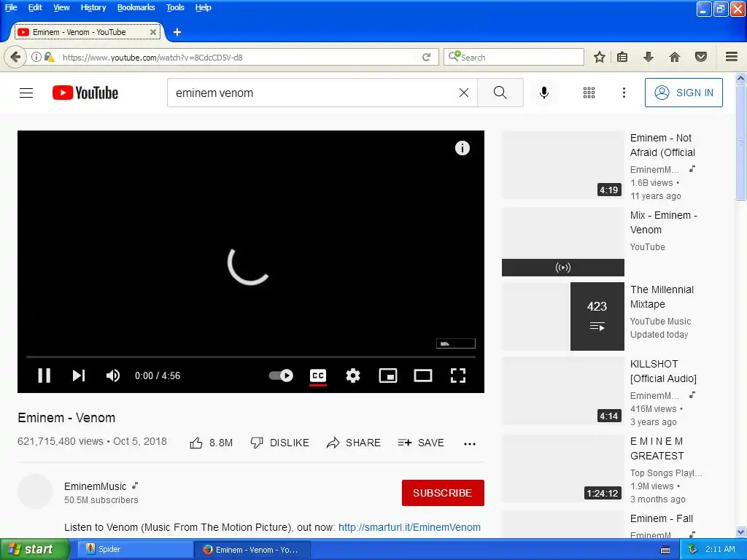
Task: Go to Firefox home page icon
Action: pos(675,57)
